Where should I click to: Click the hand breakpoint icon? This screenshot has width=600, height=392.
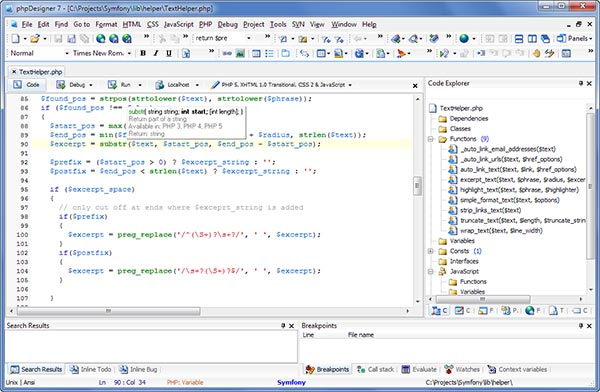click(536, 53)
